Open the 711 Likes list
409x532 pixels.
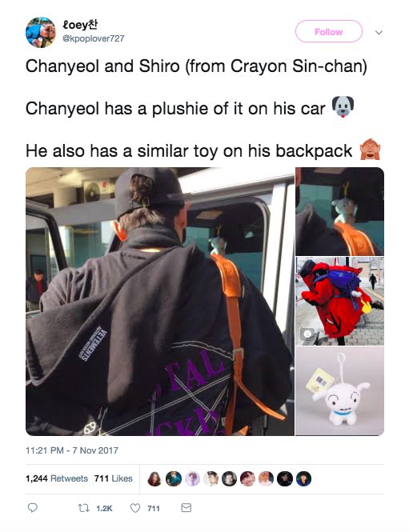pyautogui.click(x=114, y=478)
